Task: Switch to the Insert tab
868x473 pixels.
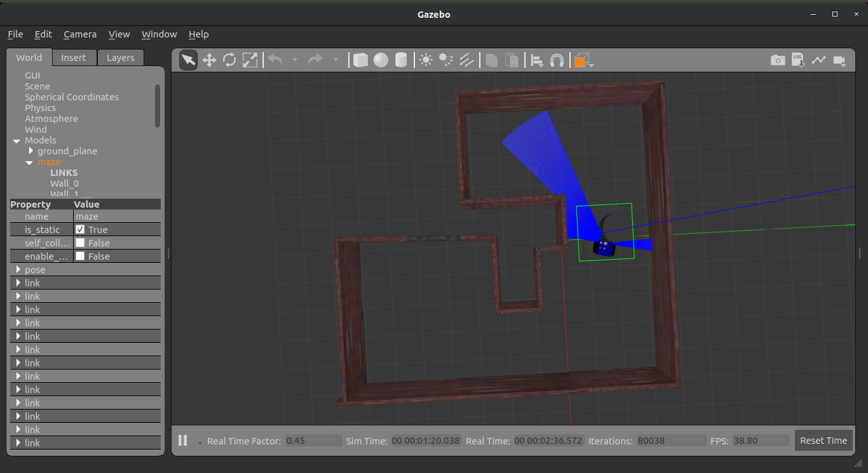Action: pyautogui.click(x=74, y=58)
